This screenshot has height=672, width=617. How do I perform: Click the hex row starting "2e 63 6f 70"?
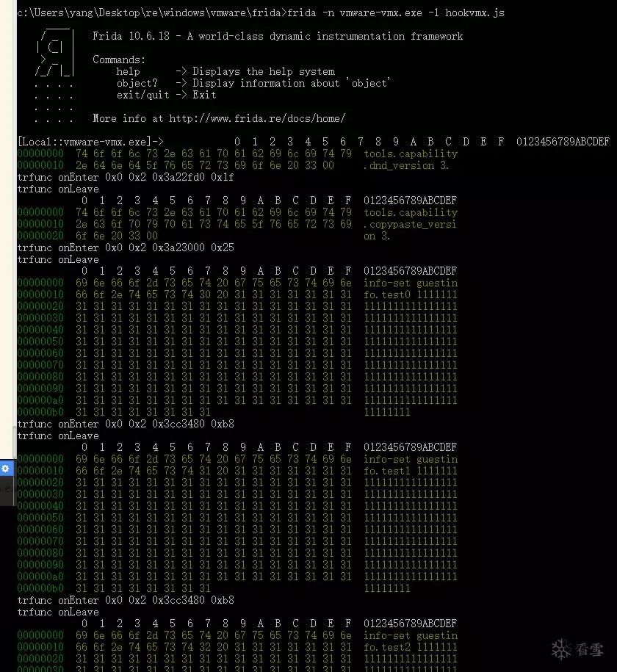tap(214, 224)
